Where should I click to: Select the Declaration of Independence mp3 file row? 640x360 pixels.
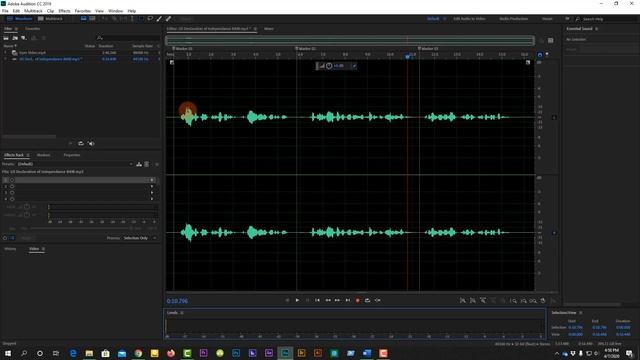[x=81, y=59]
